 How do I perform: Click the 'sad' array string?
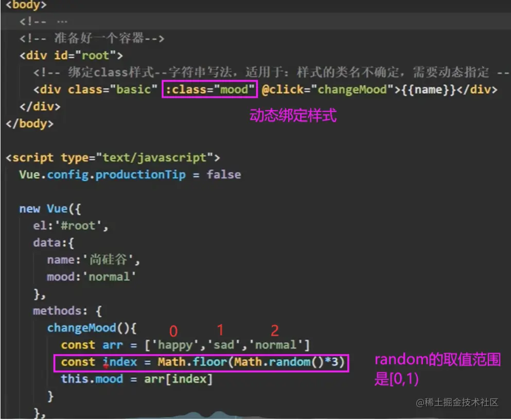[223, 345]
